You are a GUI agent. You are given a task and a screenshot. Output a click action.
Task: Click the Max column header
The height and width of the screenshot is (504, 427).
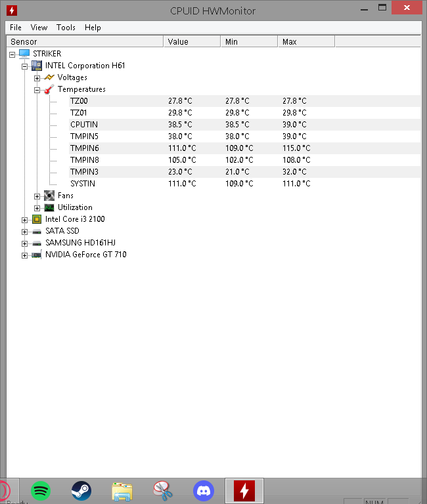click(x=306, y=42)
